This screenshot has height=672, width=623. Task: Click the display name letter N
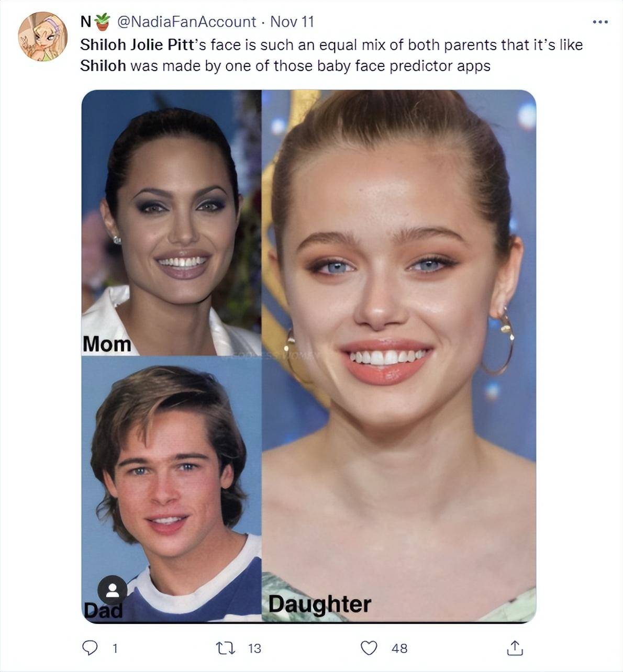86,21
